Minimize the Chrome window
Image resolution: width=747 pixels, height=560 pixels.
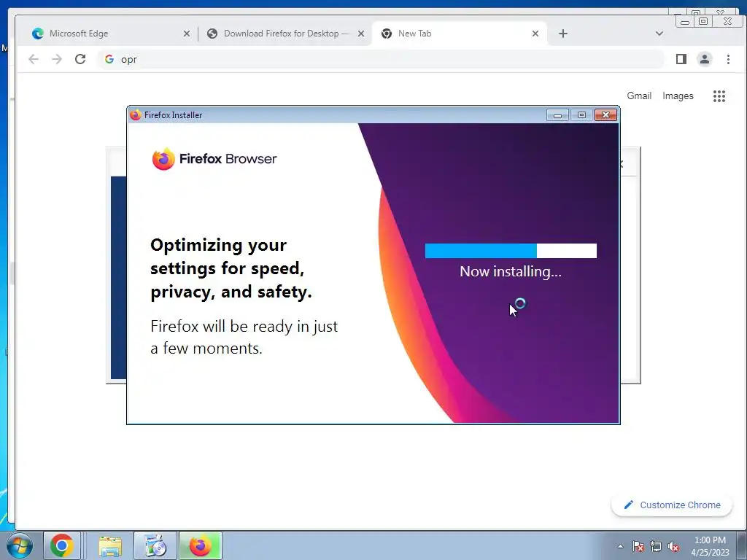click(x=685, y=21)
